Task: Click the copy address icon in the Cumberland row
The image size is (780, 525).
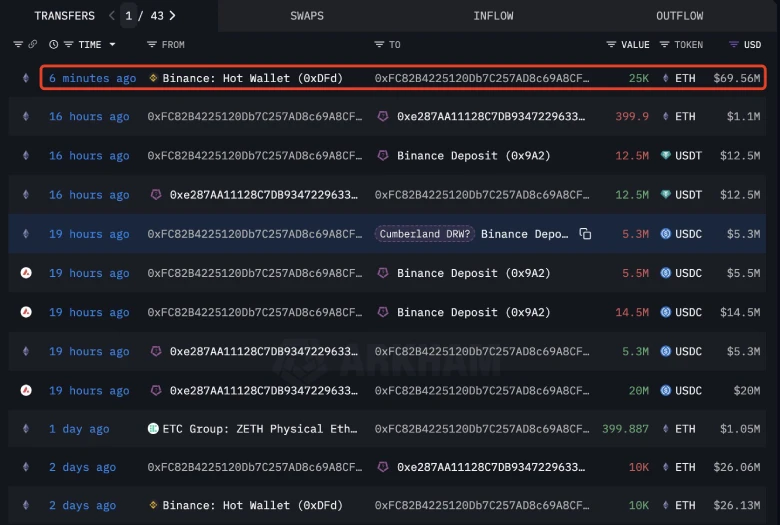Action: point(585,234)
